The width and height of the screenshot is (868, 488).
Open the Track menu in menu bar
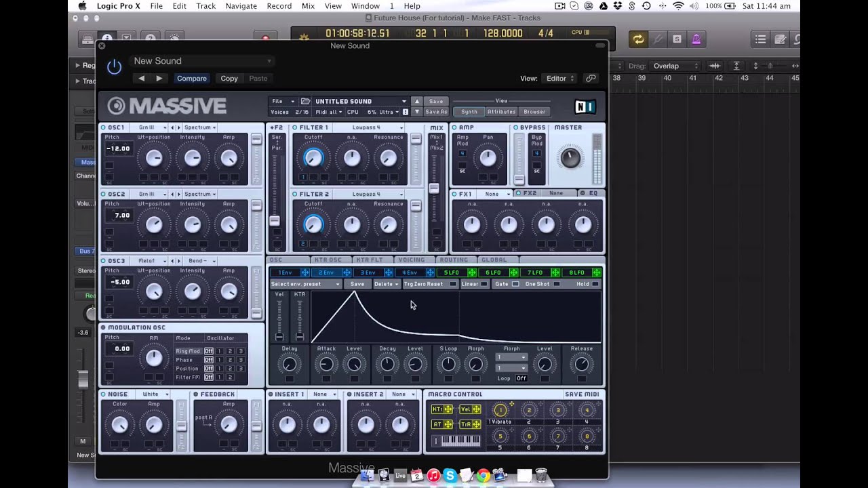205,6
